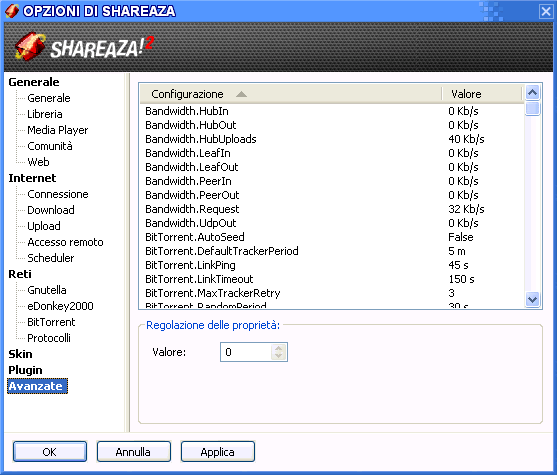Close the Opzioni di Shareaza dialog
This screenshot has width=557, height=475.
[546, 11]
